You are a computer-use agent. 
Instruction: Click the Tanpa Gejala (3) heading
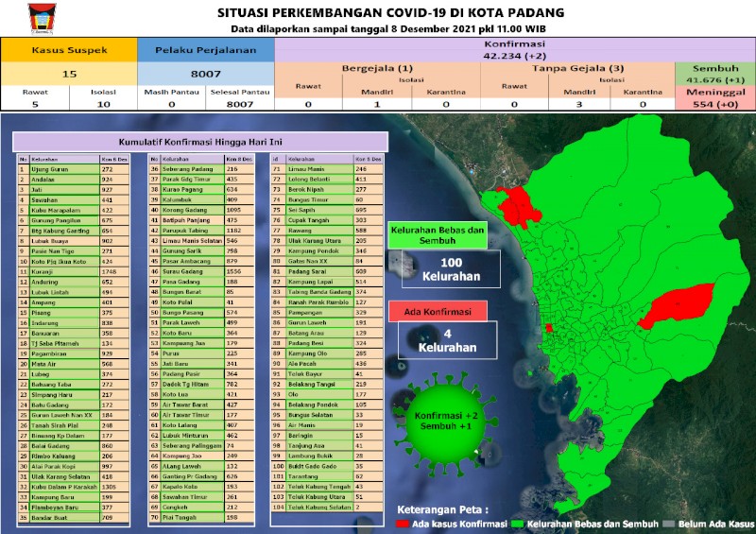[577, 68]
